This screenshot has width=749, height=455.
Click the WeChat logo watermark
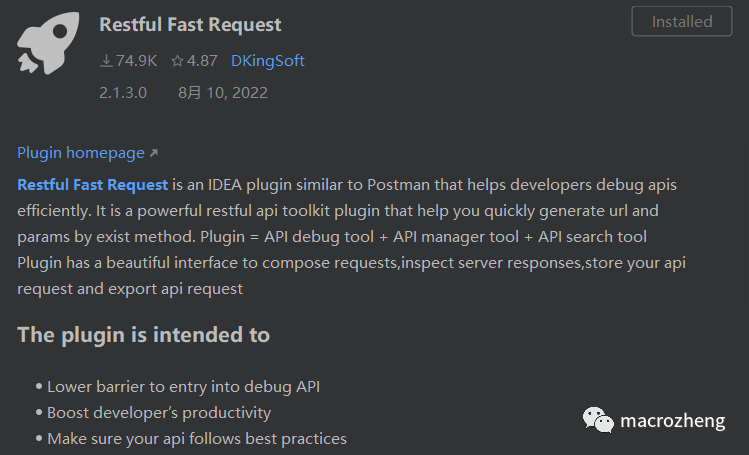click(599, 420)
